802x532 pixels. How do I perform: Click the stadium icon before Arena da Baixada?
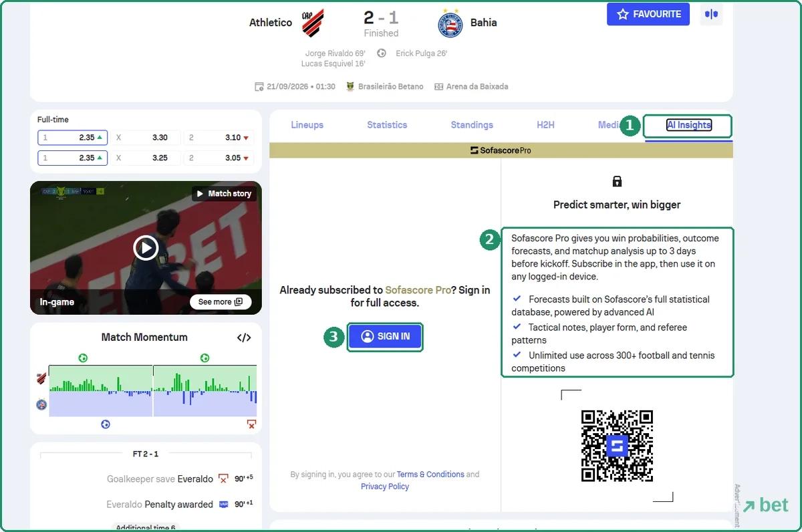point(439,87)
